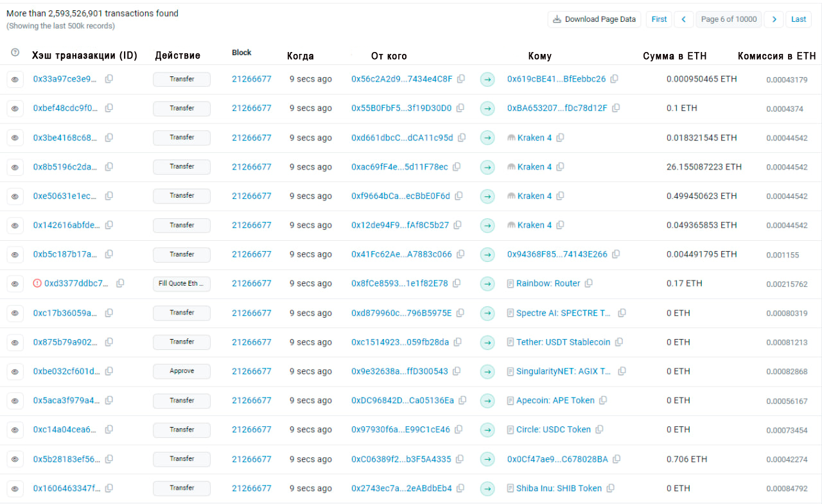Viewport: 822px width, 504px height.
Task: Open recipient 0x94368F85...74143E266
Action: 557,254
